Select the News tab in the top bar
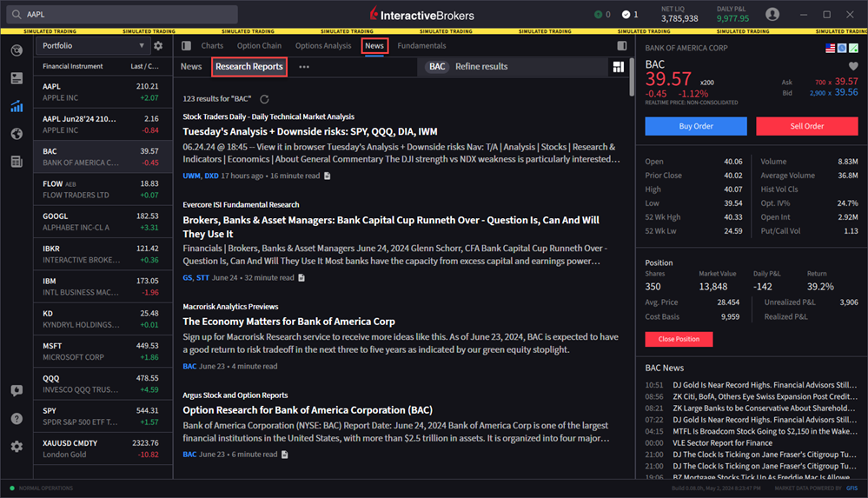 pyautogui.click(x=374, y=46)
